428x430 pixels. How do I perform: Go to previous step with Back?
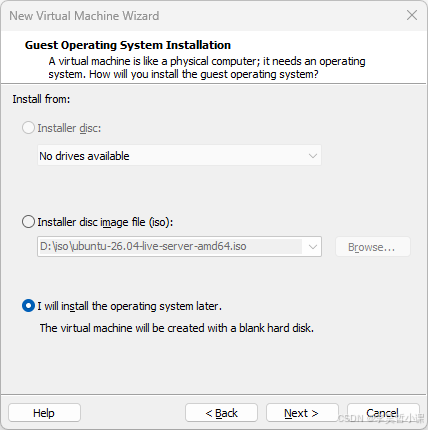[x=221, y=413]
